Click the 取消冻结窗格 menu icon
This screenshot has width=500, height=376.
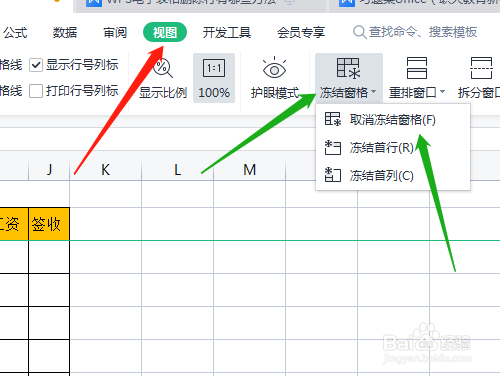(333, 119)
